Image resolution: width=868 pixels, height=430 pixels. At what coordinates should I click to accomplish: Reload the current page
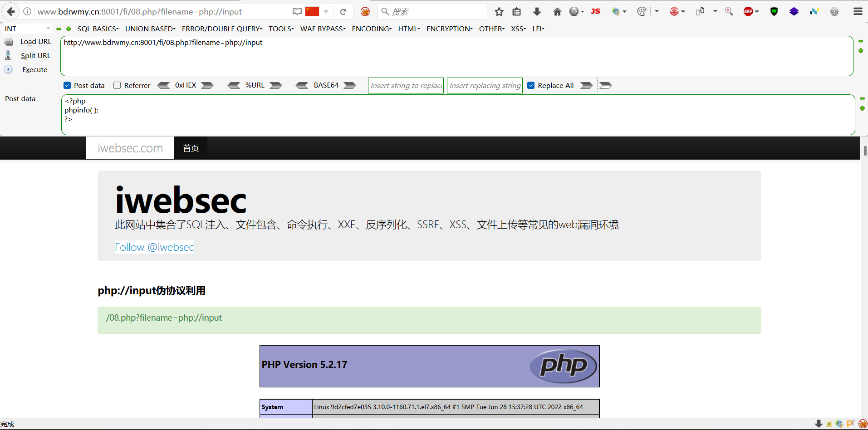(343, 11)
